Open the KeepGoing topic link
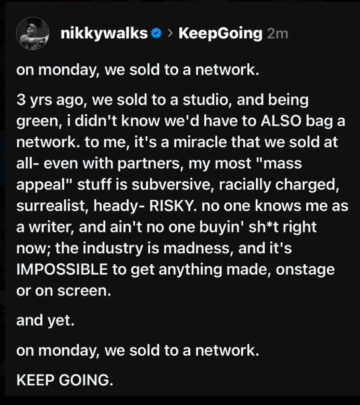This screenshot has height=405, width=360. (220, 33)
